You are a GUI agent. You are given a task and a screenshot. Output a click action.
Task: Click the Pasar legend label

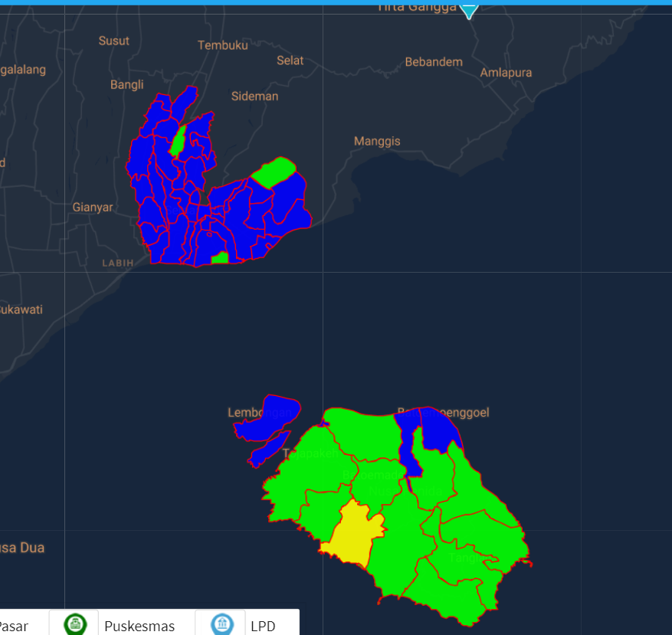point(14,626)
